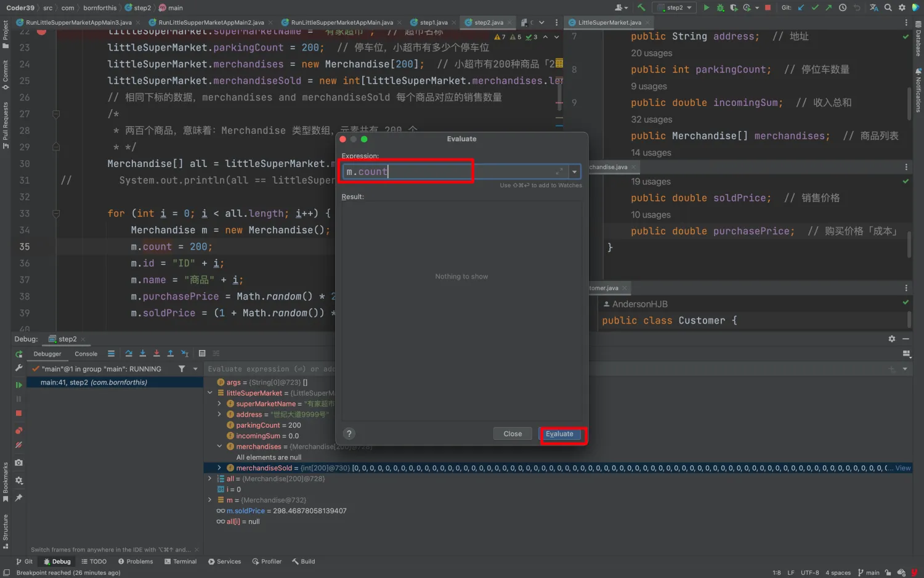Click 4 spaces indent in status bar
The width and height of the screenshot is (924, 578).
point(838,572)
